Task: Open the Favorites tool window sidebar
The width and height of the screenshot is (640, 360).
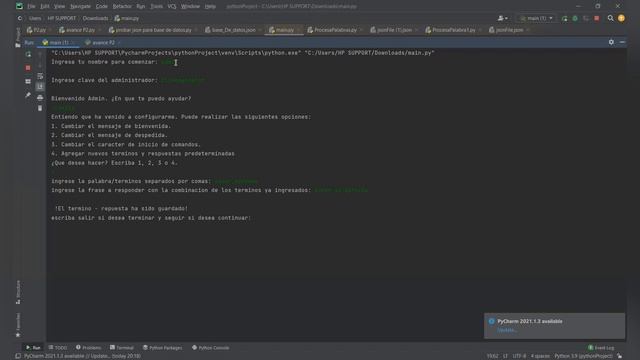Action: pos(18,325)
